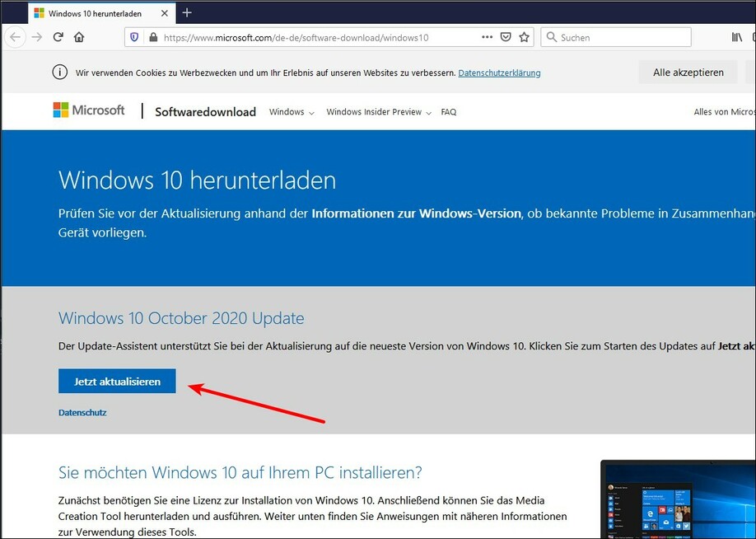
Task: Click the browser back arrow button
Action: click(x=15, y=37)
